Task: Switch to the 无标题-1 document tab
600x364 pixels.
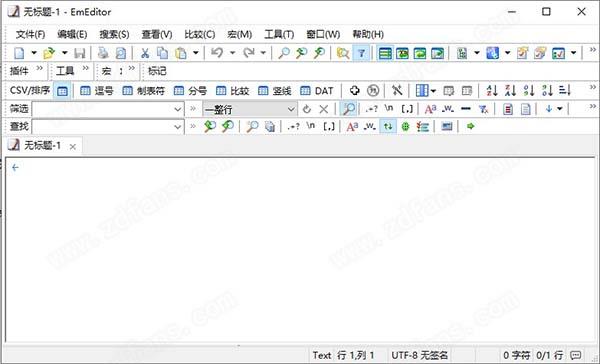Action: [42, 145]
